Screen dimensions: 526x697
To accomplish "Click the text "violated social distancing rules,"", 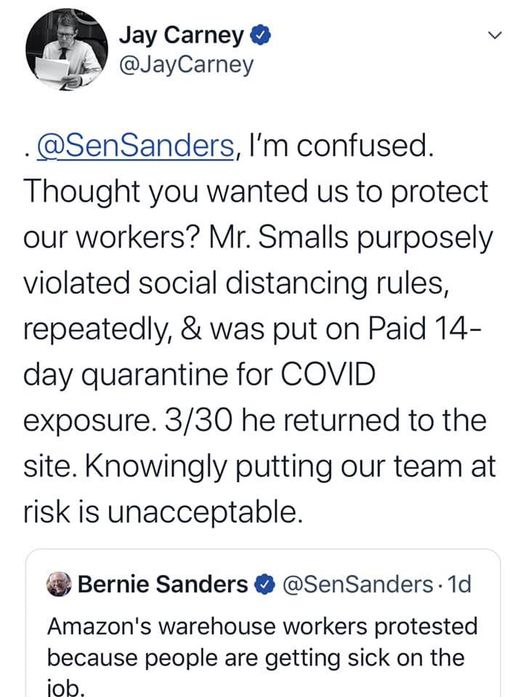I will coord(236,283).
